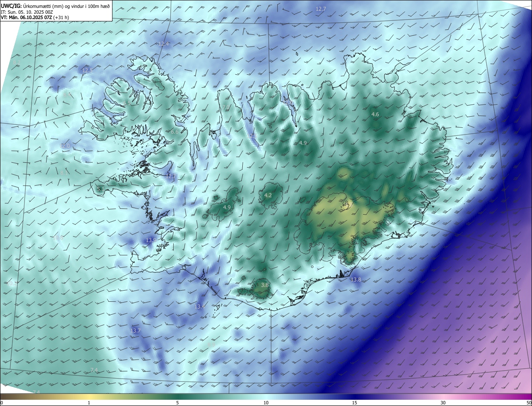Click the 13.9 value label on the map
The width and height of the screenshot is (532, 406).
click(151, 240)
